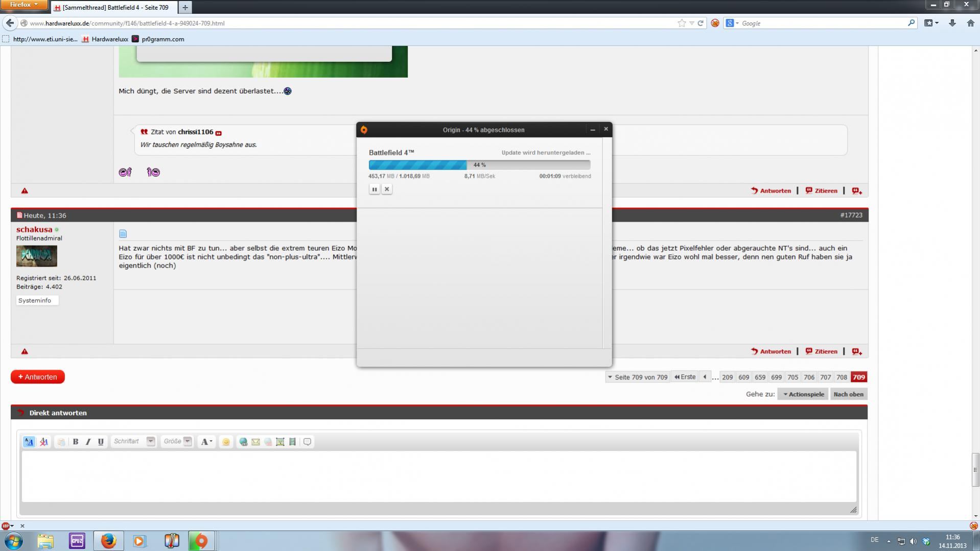
Task: Insert an email link with envelope icon
Action: pyautogui.click(x=255, y=442)
